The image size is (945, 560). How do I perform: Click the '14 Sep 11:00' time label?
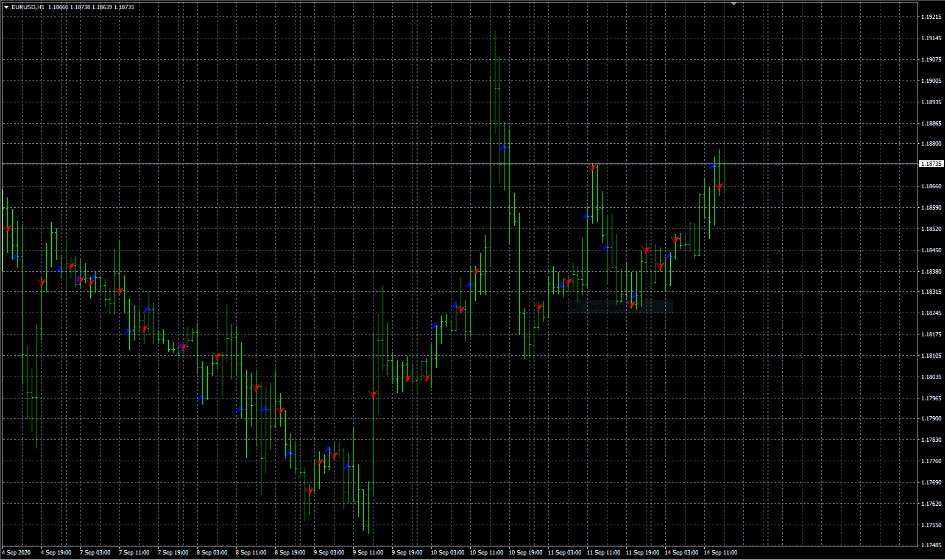[x=720, y=553]
